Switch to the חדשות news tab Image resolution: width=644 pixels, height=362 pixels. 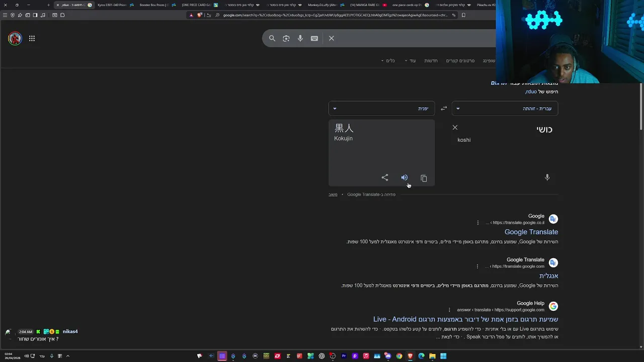click(431, 61)
